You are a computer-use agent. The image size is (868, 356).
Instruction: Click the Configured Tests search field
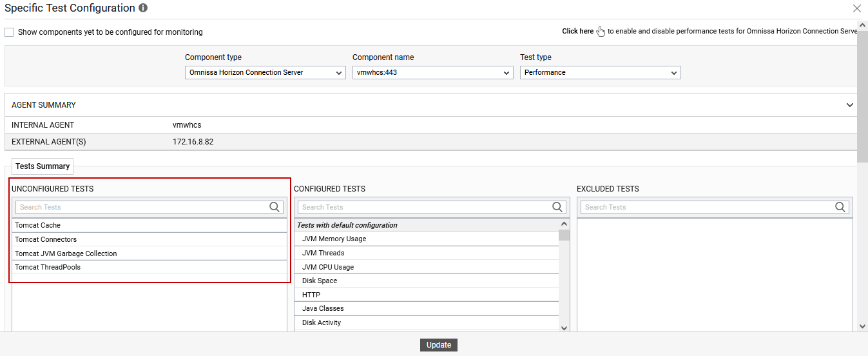pyautogui.click(x=432, y=207)
